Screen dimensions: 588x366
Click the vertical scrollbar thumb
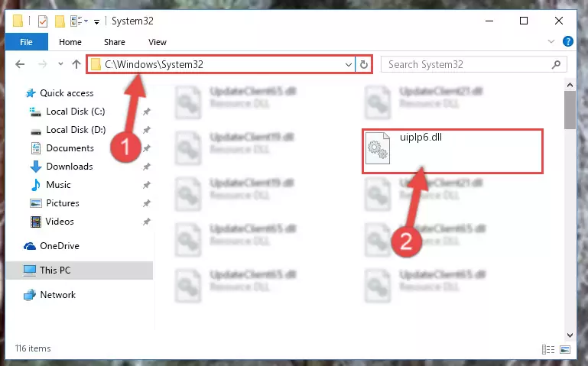[x=570, y=110]
